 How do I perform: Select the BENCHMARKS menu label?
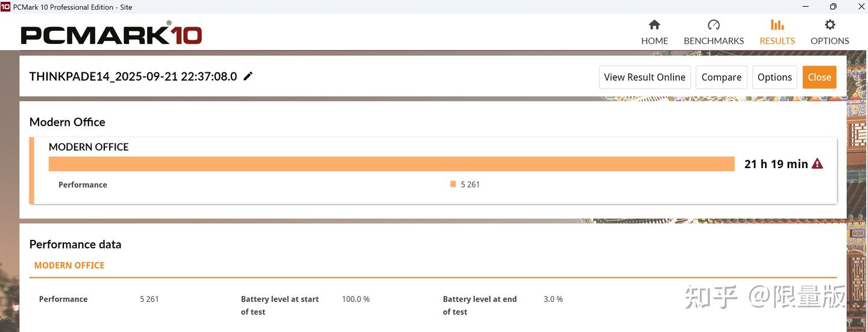point(714,41)
